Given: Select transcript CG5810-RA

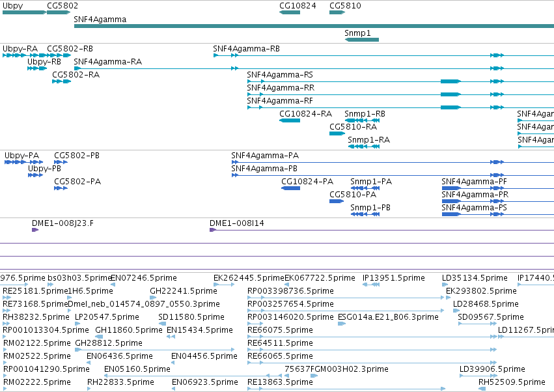Looking at the screenshot, I should coord(353,127).
